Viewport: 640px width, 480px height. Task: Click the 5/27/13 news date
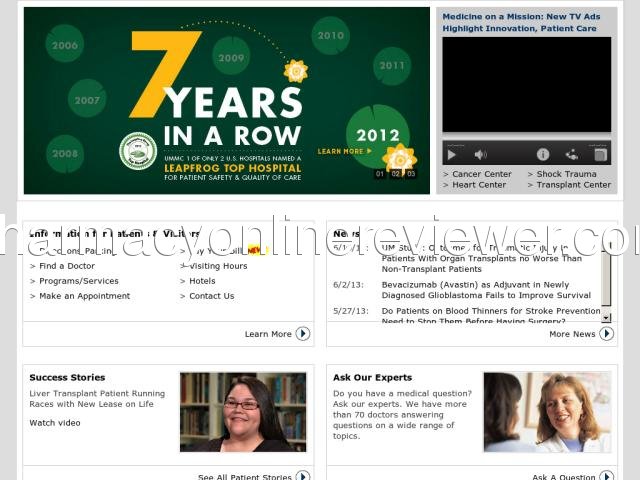click(351, 311)
